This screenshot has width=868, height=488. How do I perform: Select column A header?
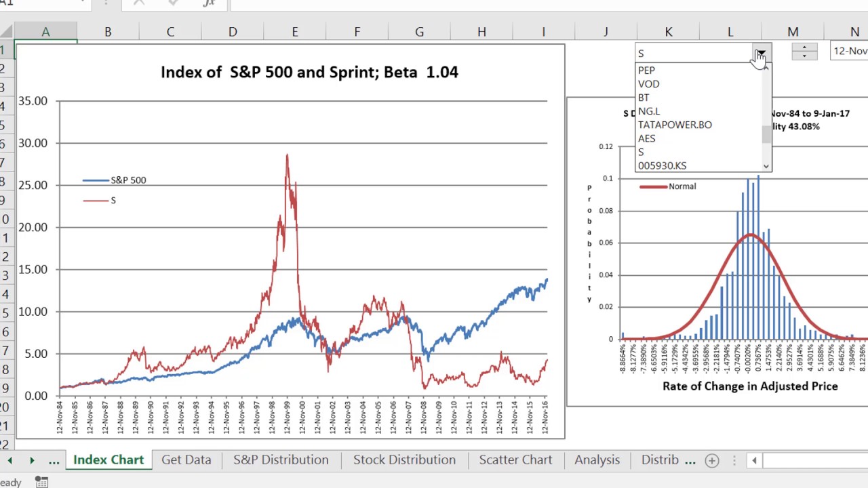tap(45, 31)
